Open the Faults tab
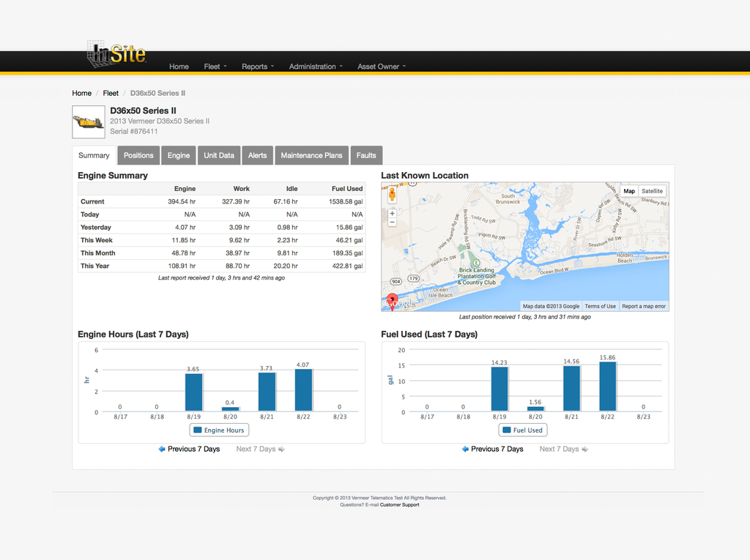Image resolution: width=750 pixels, height=560 pixels. point(366,155)
